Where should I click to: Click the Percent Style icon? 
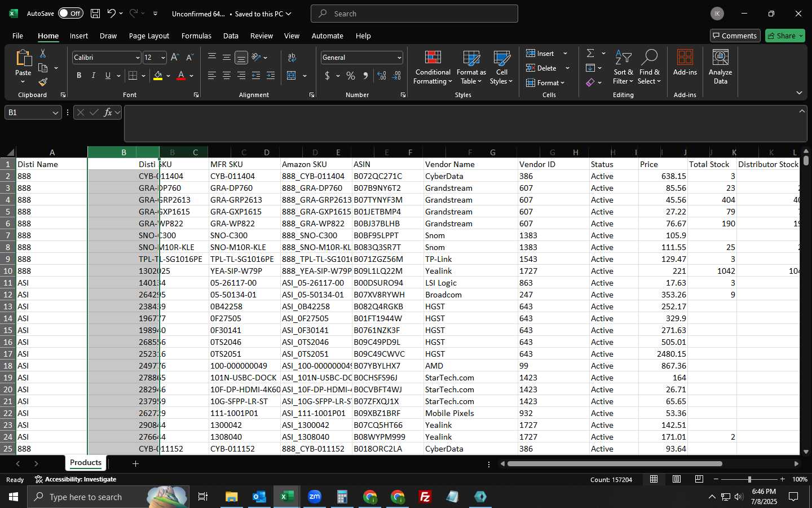coord(351,76)
